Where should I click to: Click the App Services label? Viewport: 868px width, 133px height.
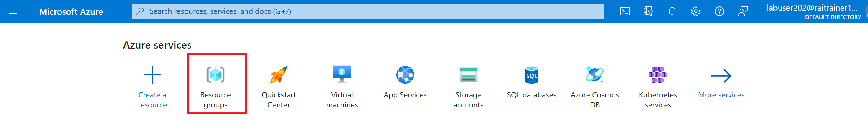405,95
